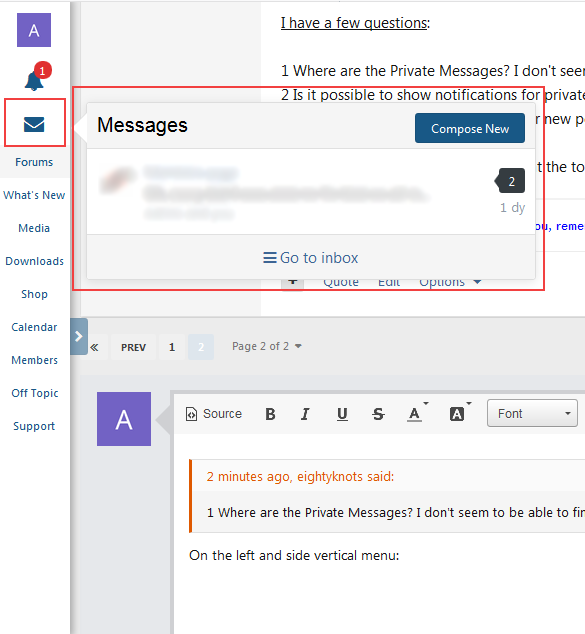The image size is (585, 634).
Task: Toggle Bold formatting in editor
Action: pyautogui.click(x=270, y=414)
